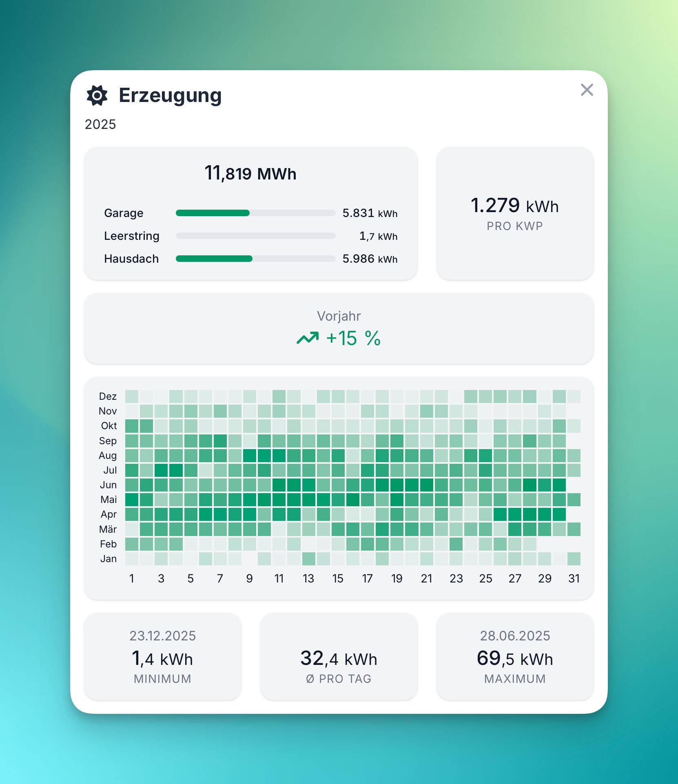Image resolution: width=678 pixels, height=784 pixels.
Task: Click the heatmap cell for Dez day 1
Action: [x=132, y=396]
